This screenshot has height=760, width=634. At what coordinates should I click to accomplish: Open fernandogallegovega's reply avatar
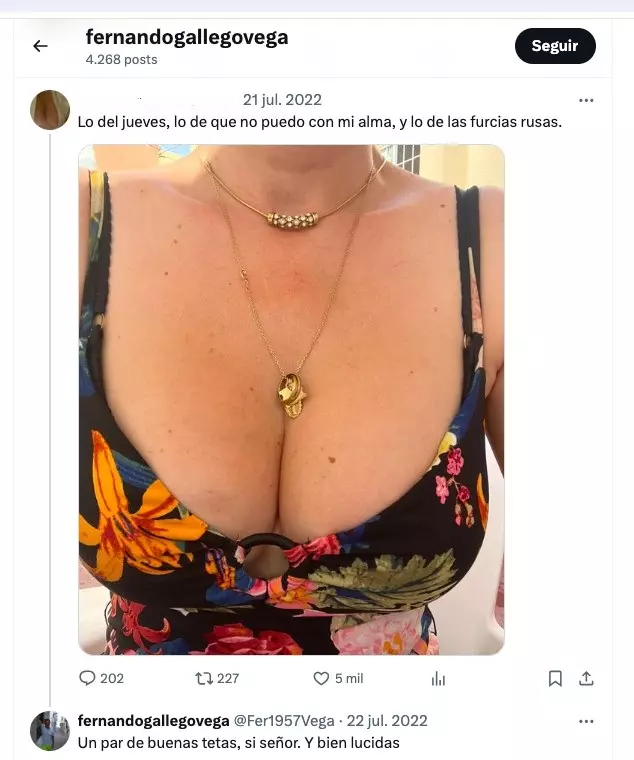(x=50, y=731)
